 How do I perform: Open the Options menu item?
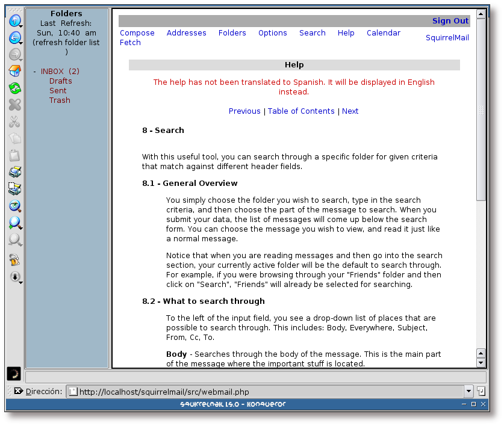click(272, 33)
